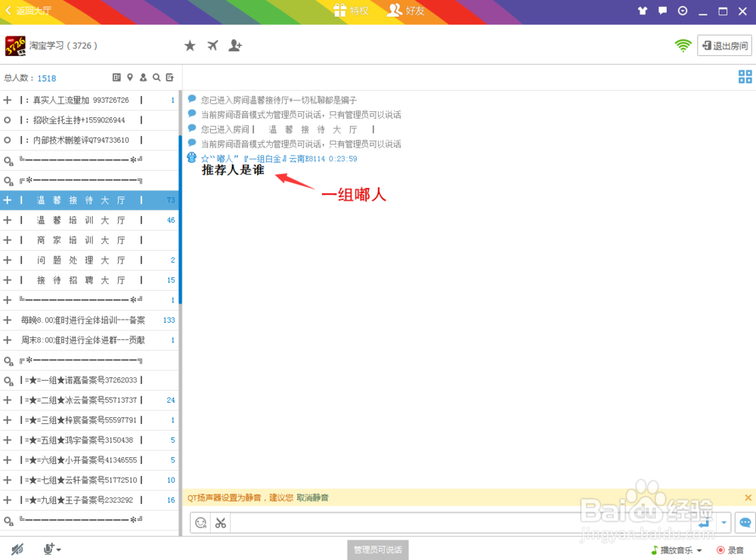This screenshot has height=560, width=756.
Task: Open the emoticon picker in the chat bar
Action: tap(200, 522)
